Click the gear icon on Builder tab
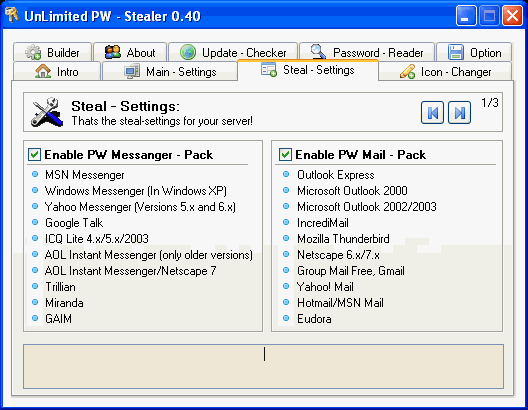528x410 pixels. [x=33, y=53]
